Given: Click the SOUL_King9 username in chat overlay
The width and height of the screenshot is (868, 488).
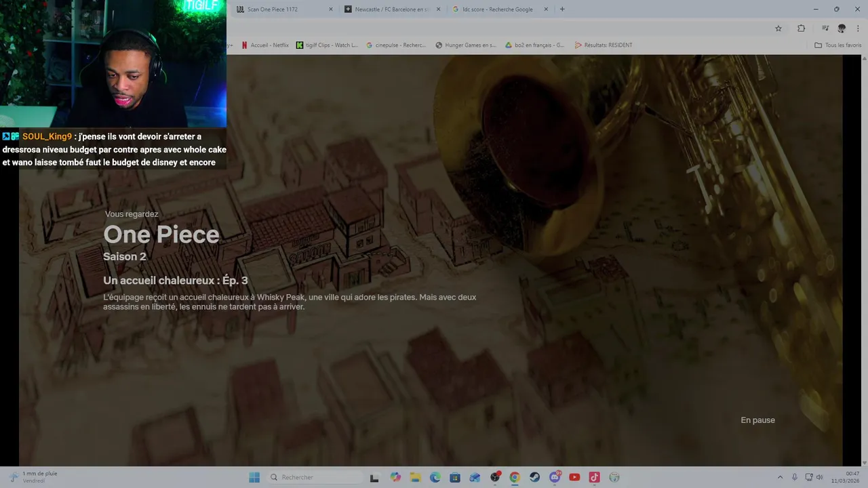Looking at the screenshot, I should tap(47, 137).
